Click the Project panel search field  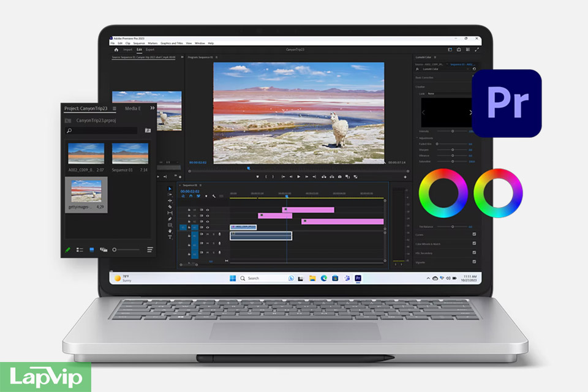point(102,130)
